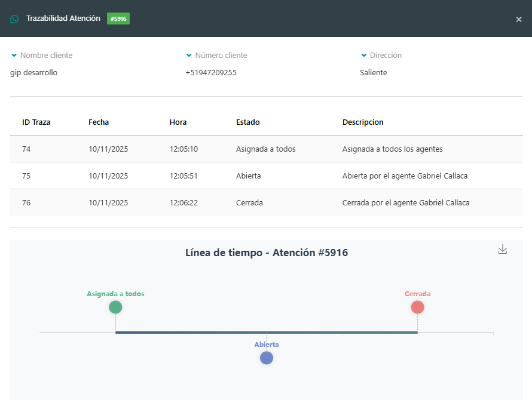This screenshot has width=532, height=400.
Task: Download the timeline chart image
Action: coord(503,250)
